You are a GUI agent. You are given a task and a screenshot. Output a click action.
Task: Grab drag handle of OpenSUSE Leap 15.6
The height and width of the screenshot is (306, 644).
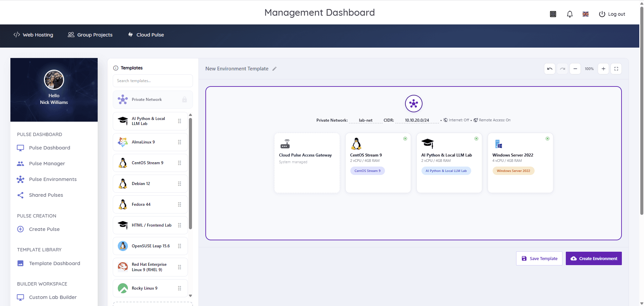pyautogui.click(x=180, y=246)
